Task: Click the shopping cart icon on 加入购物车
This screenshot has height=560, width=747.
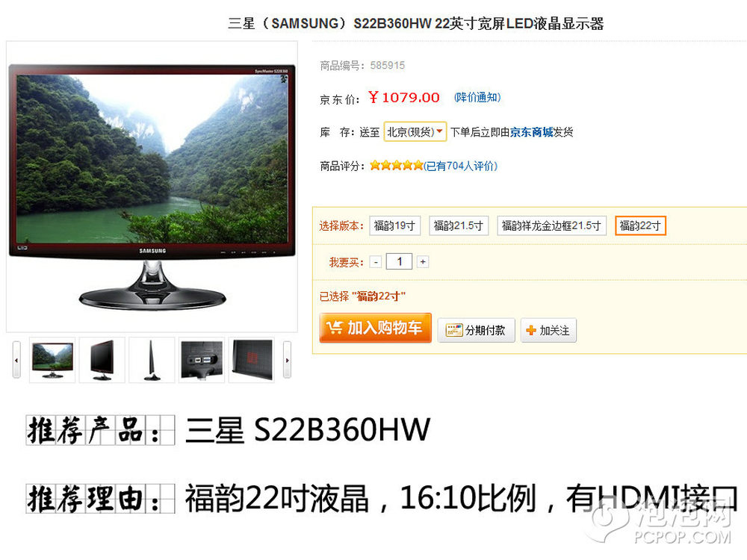Action: click(334, 327)
